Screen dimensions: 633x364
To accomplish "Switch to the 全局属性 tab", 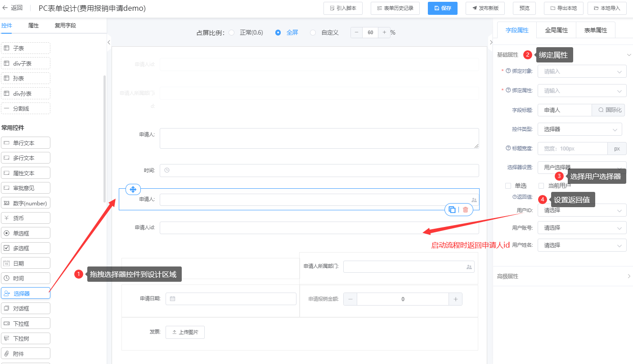I will click(556, 31).
